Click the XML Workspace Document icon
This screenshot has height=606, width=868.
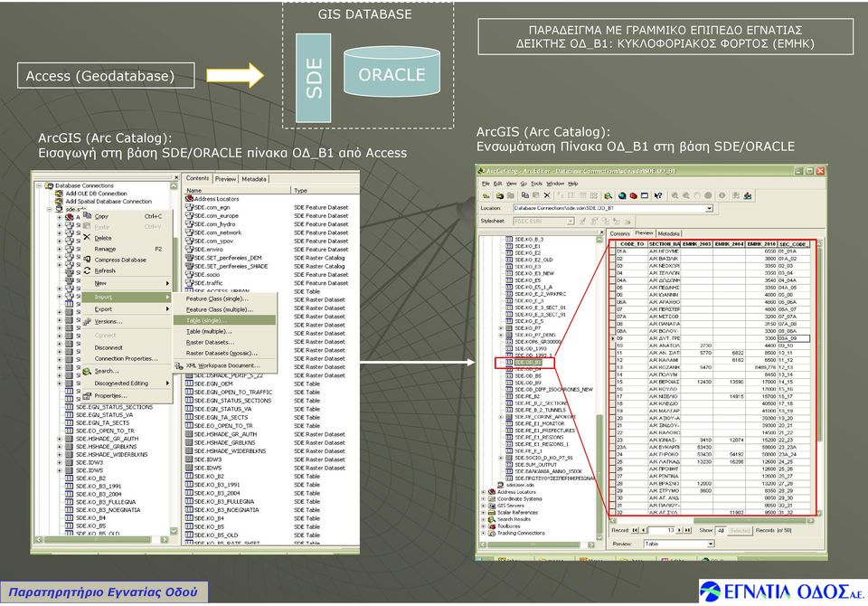pyautogui.click(x=179, y=365)
